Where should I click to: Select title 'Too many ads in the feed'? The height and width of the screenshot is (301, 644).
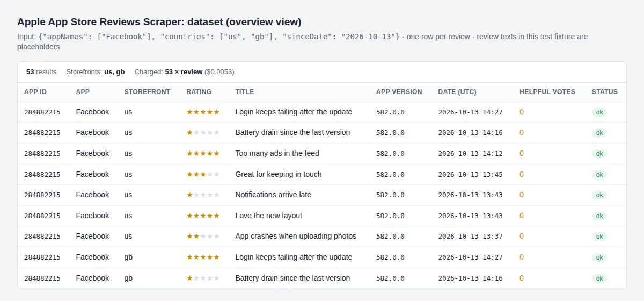[x=277, y=153]
